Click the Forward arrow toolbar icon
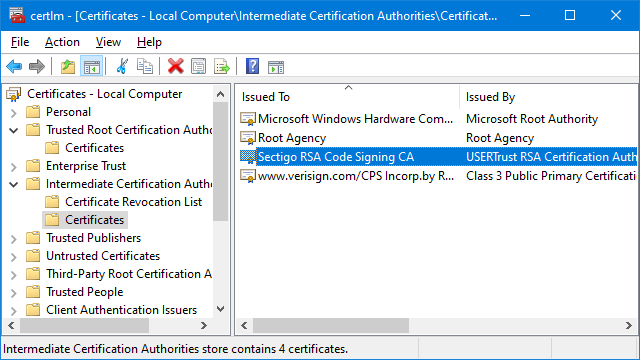This screenshot has width=640, height=360. pos(37,66)
